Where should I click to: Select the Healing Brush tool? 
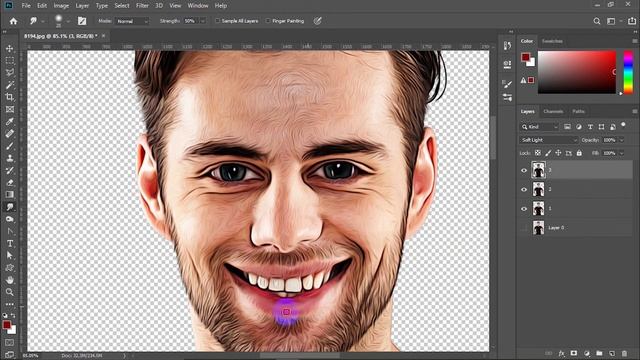tap(10, 133)
